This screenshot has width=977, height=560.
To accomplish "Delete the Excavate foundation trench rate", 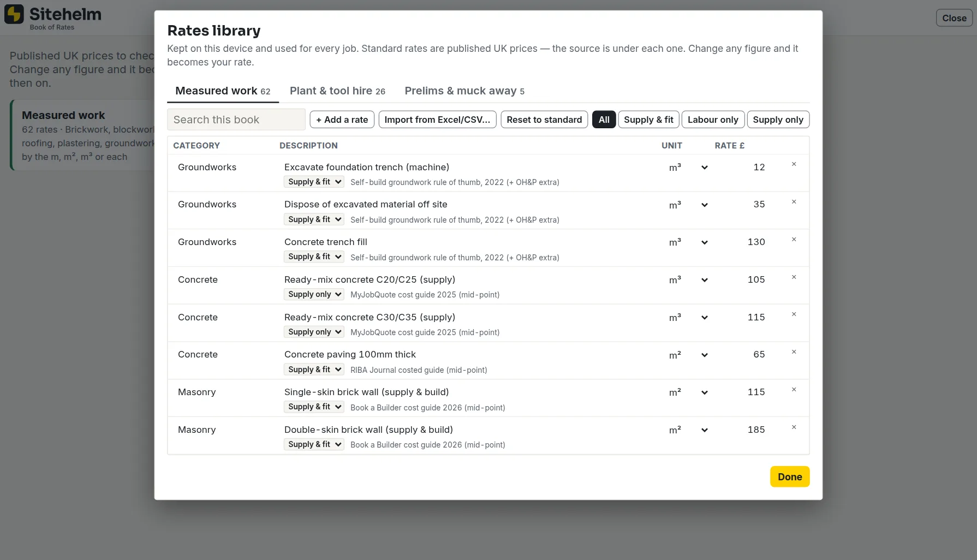I will point(794,164).
